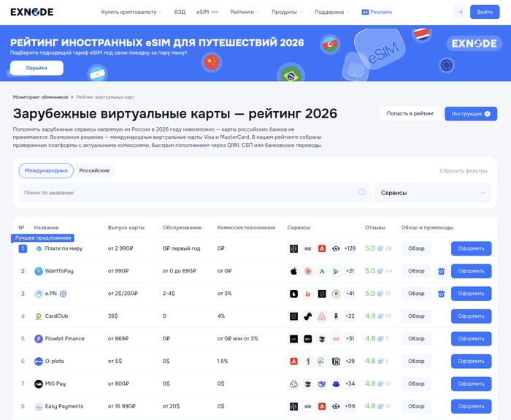The image size is (511, 420).
Task: Click Google Ads icon in WantToPay row
Action: coord(322,271)
